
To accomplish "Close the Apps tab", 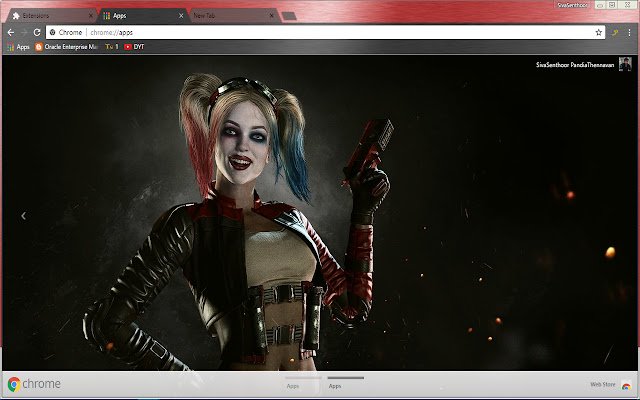I will pos(181,16).
